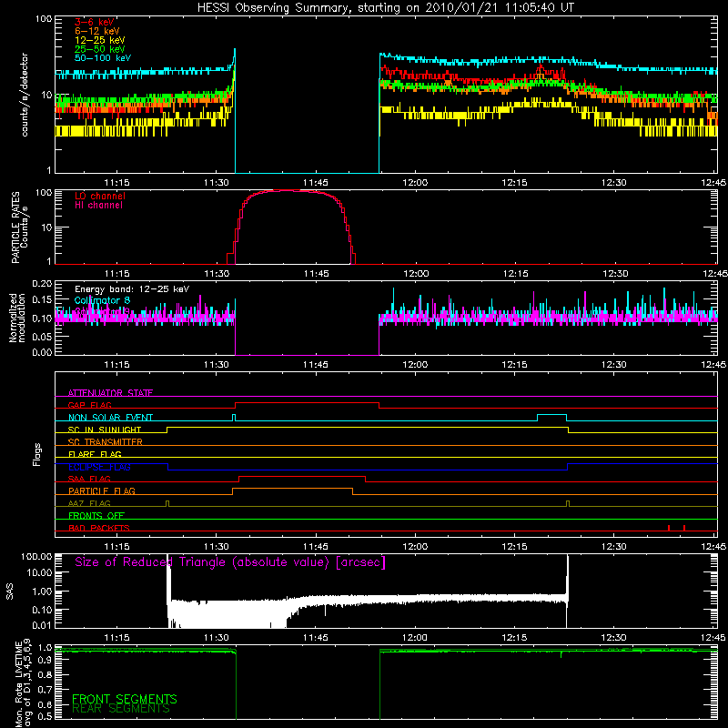Click the PARTICLE RATES axis title
Viewport: 728px width, 728px height.
[15, 227]
